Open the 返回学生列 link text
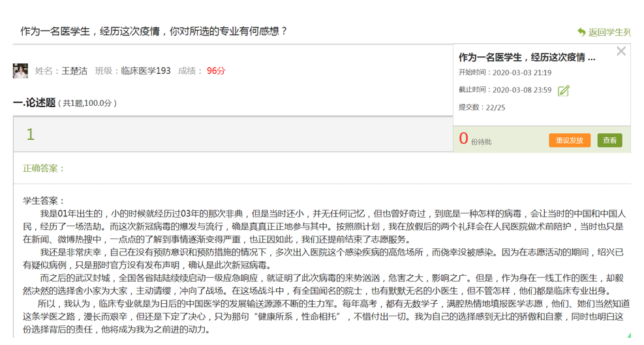The width and height of the screenshot is (644, 345). [x=609, y=32]
